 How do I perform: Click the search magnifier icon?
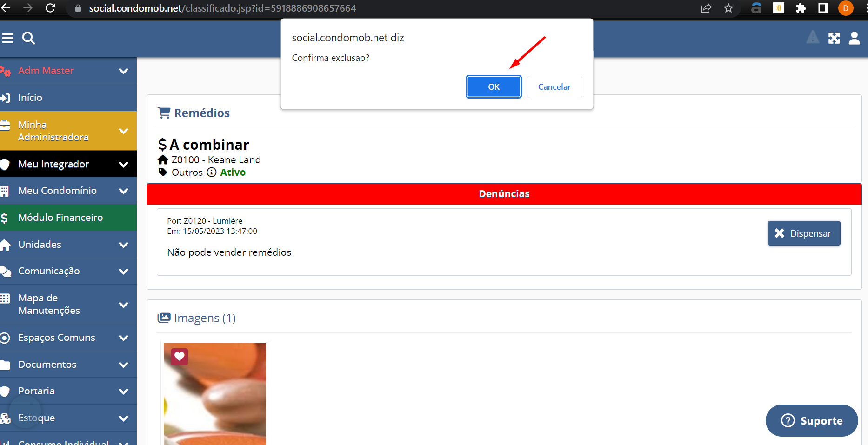click(28, 38)
